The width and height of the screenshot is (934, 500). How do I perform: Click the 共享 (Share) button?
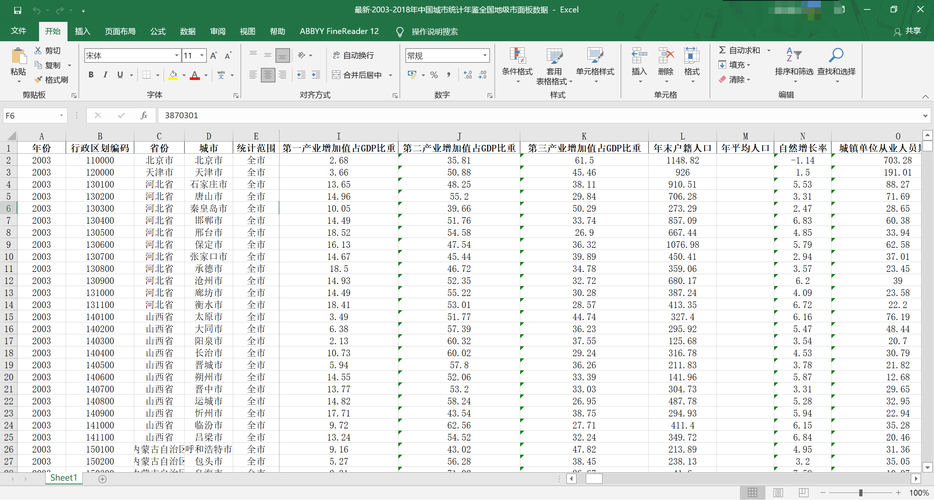pos(907,31)
